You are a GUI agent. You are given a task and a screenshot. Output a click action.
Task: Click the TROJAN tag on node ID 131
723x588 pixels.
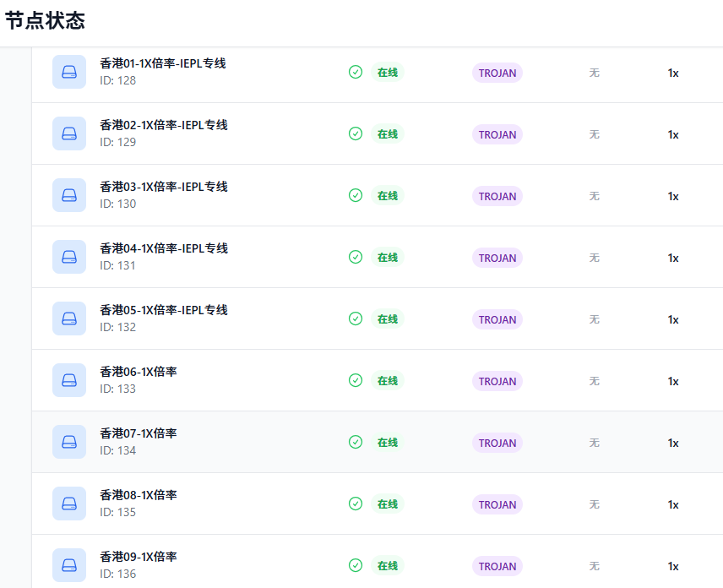coord(497,258)
